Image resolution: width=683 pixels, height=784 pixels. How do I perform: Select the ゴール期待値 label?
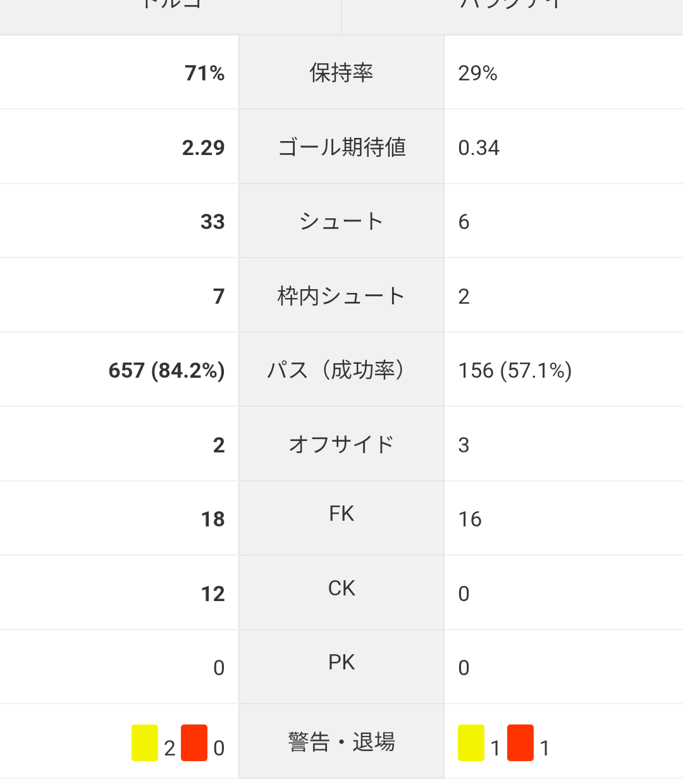pyautogui.click(x=341, y=147)
